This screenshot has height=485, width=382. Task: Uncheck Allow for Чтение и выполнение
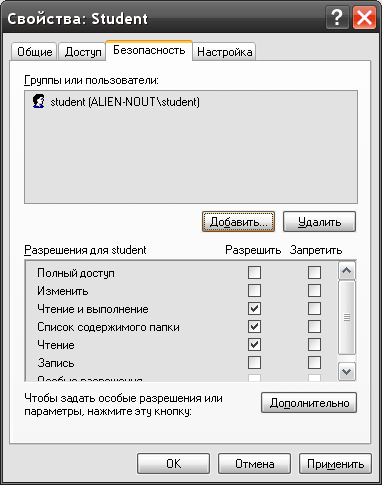254,308
